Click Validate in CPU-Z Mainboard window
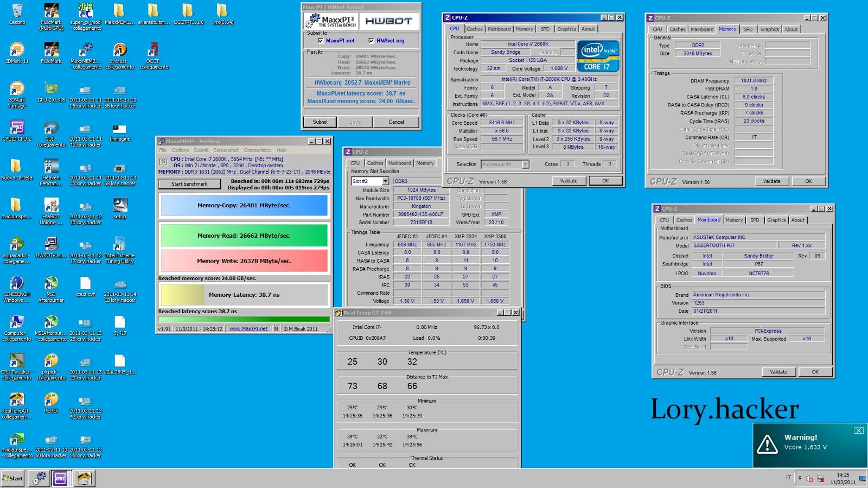The image size is (868, 488). (778, 372)
